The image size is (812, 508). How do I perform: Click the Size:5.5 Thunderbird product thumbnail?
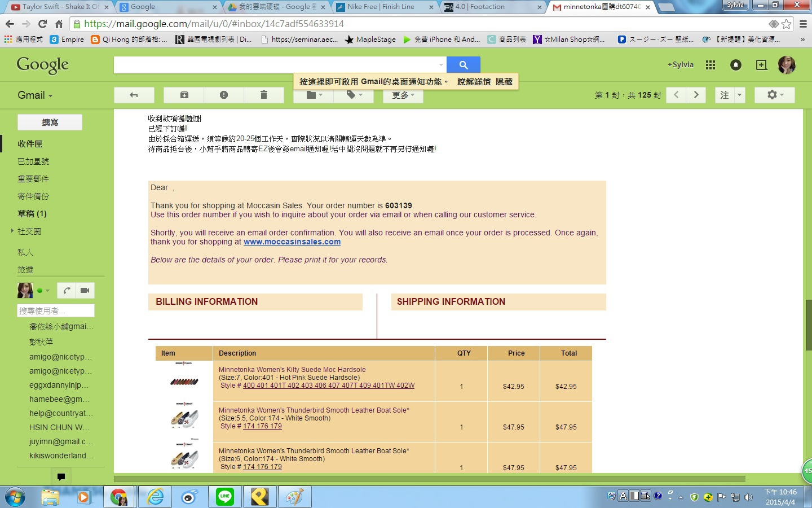184,417
